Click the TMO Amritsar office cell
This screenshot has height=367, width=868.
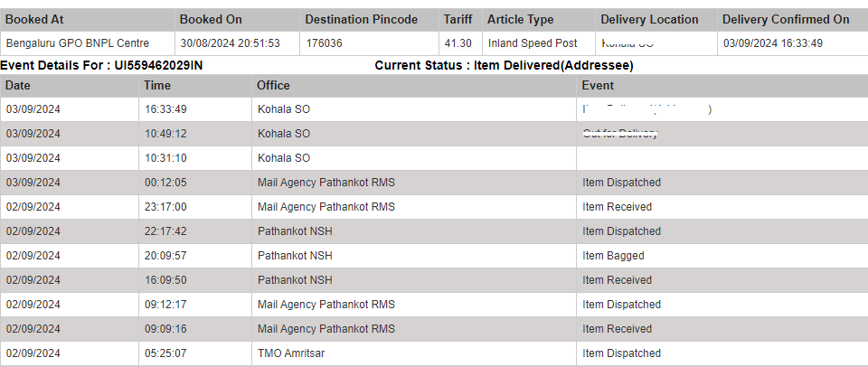[413, 353]
